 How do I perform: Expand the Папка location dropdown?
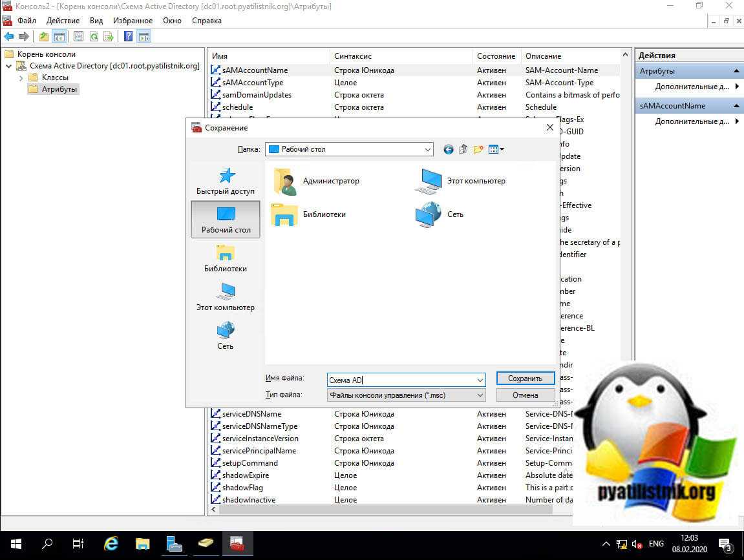[x=427, y=149]
